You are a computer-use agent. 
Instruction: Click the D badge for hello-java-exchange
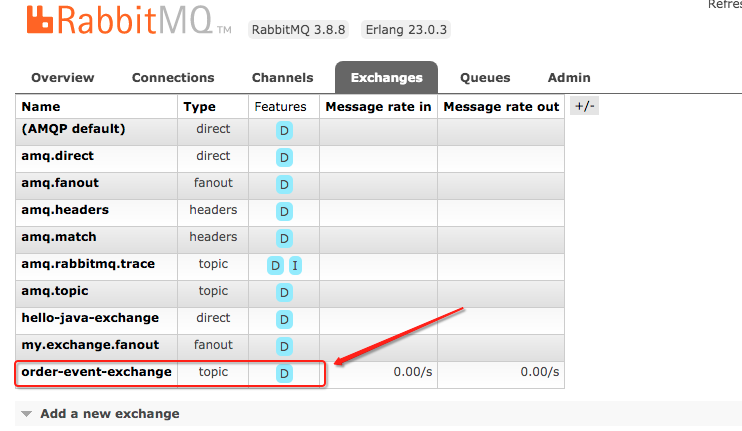point(284,319)
